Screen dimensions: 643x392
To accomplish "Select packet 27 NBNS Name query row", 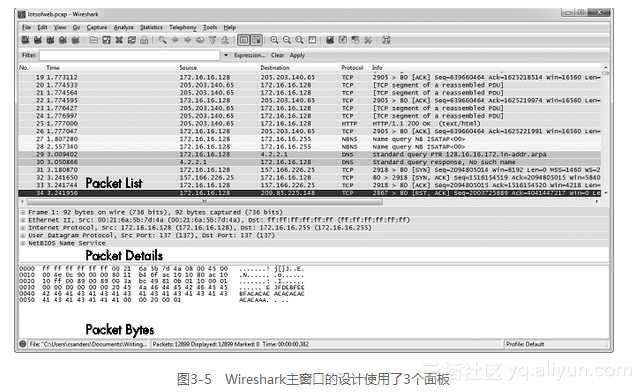I will [x=310, y=139].
